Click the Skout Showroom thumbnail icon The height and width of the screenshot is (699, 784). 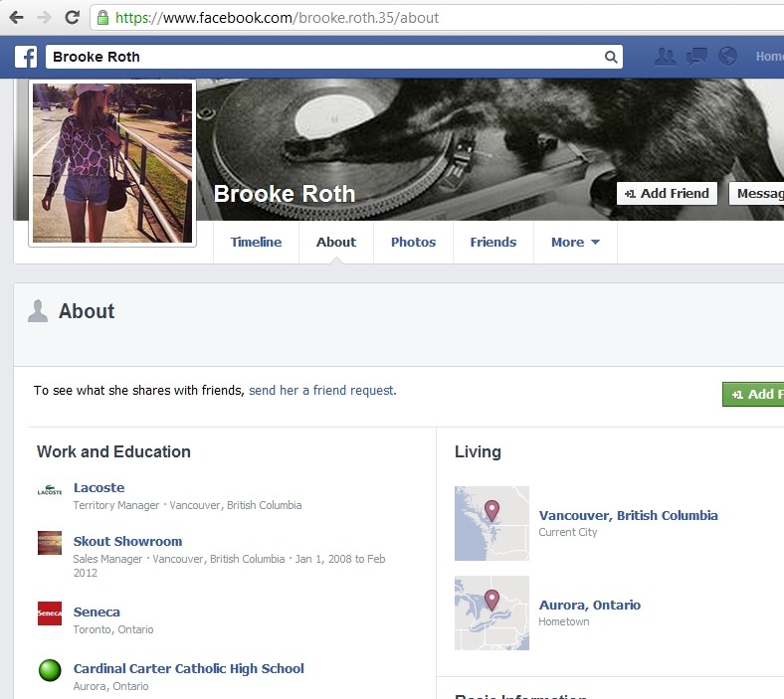pos(50,543)
